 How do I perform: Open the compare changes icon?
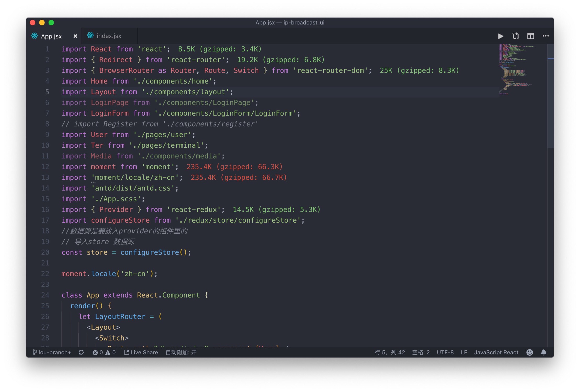click(x=515, y=36)
